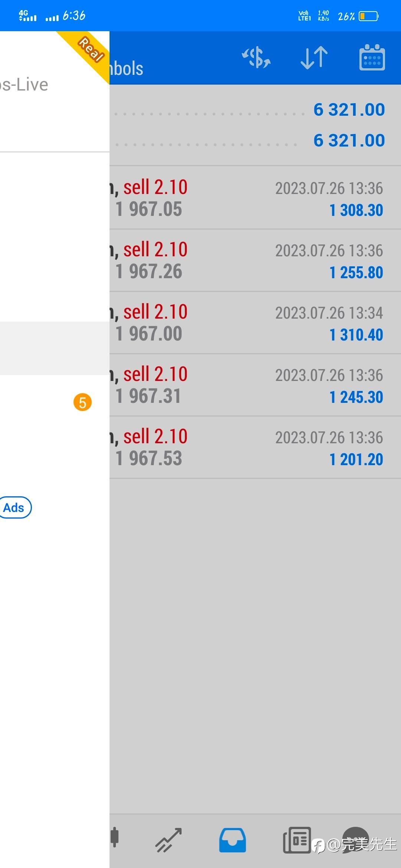This screenshot has height=868, width=401.
Task: Open the calendar date filter icon
Action: 372,58
